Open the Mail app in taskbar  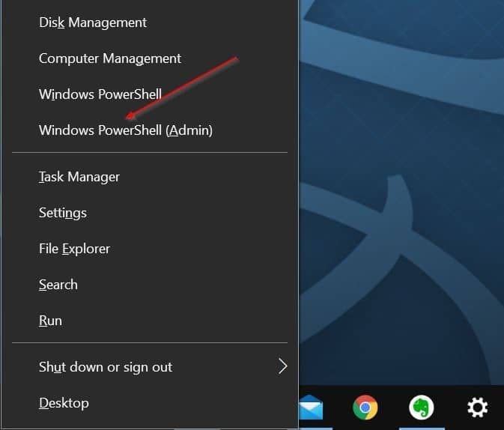[x=311, y=408]
